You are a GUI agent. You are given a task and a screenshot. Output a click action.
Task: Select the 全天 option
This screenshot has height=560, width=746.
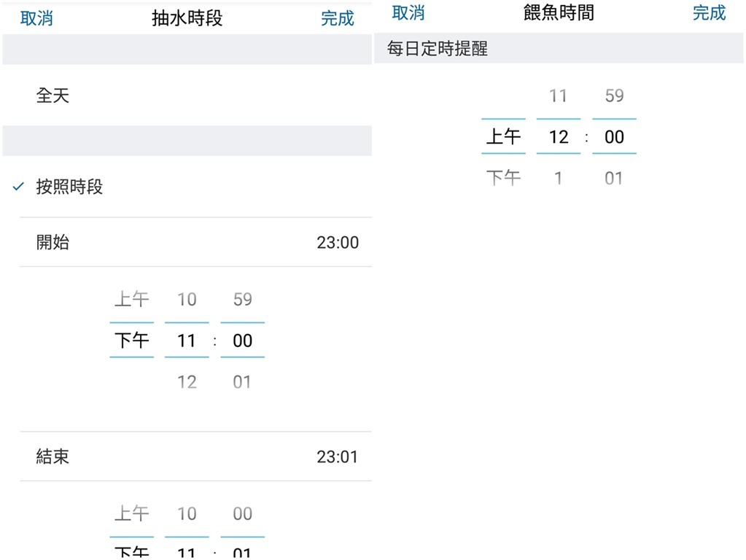pos(53,95)
